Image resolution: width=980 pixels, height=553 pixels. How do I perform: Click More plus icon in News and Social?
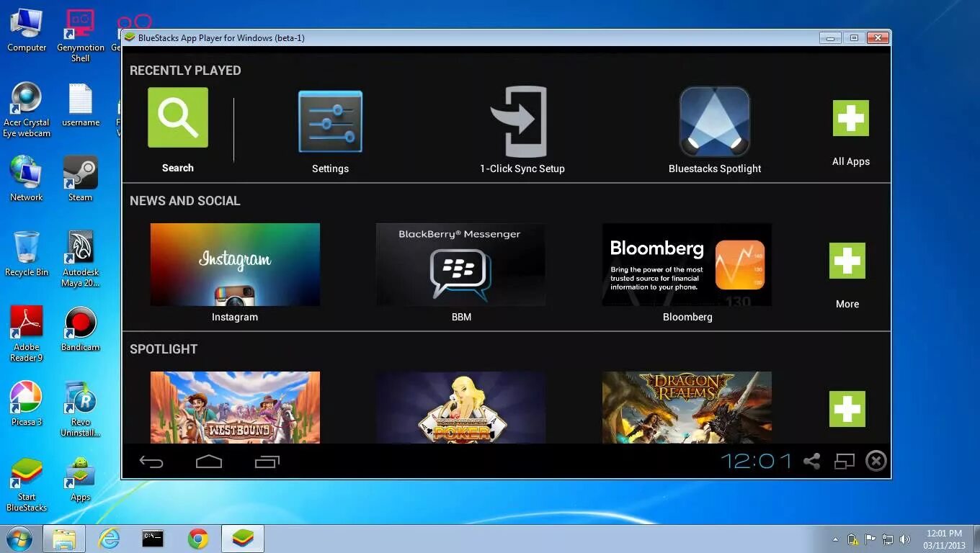pyautogui.click(x=847, y=261)
